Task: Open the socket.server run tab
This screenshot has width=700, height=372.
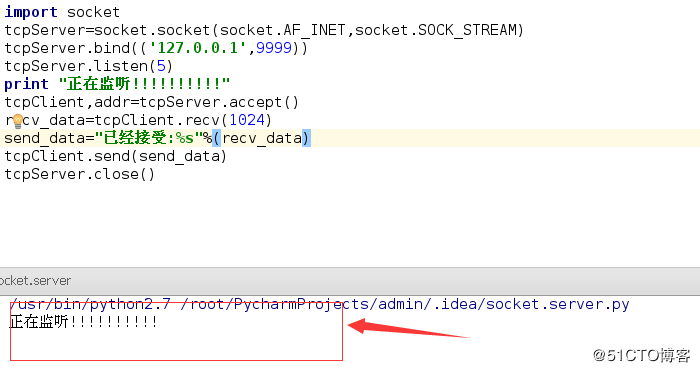Action: click(35, 281)
